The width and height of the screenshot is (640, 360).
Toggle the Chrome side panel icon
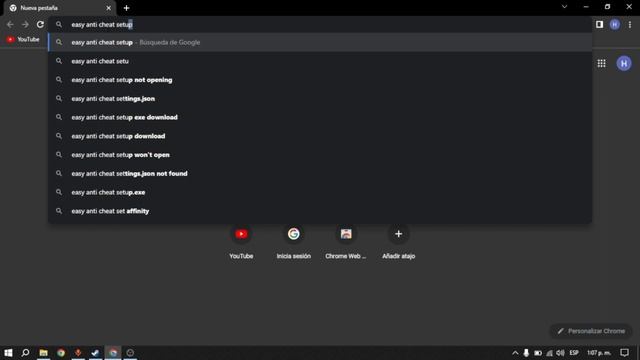coord(599,24)
